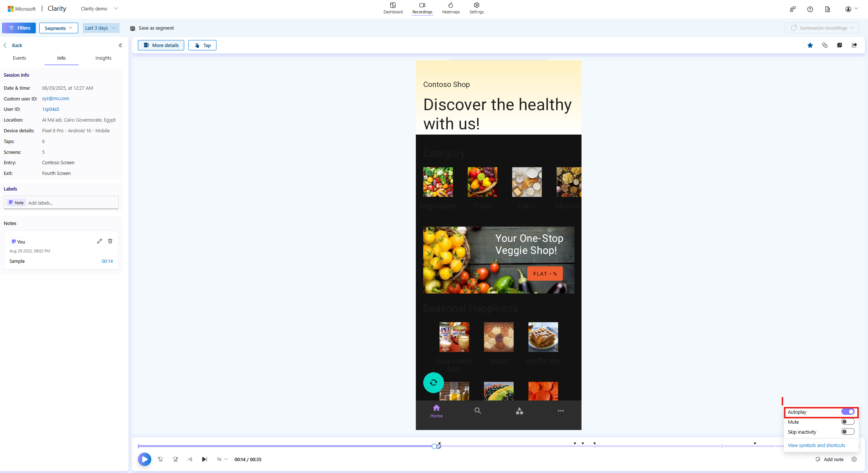Edit the Sample note with the pencil icon
Image resolution: width=868 pixels, height=473 pixels.
coord(99,241)
